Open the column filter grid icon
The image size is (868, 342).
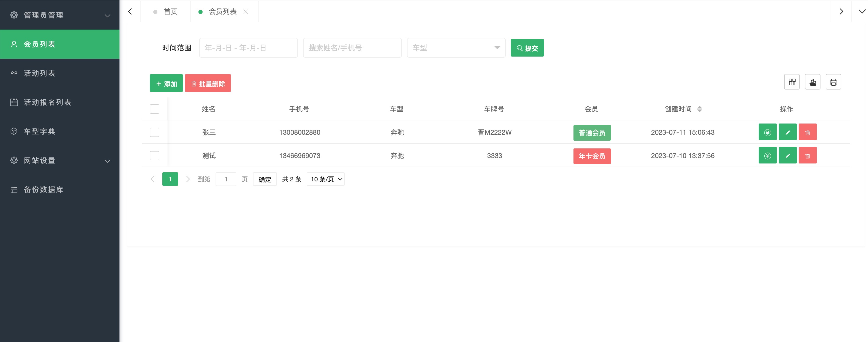click(792, 82)
